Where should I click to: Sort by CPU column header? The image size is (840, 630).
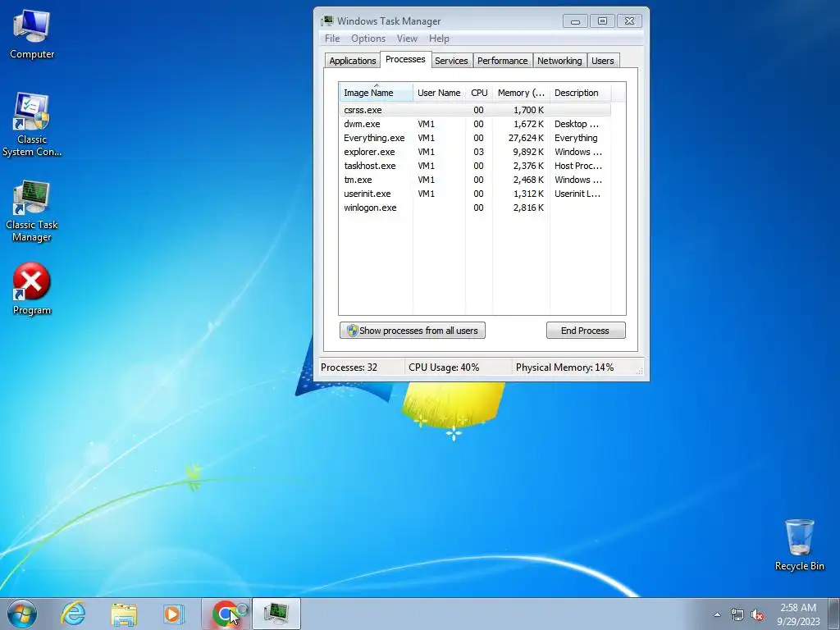[479, 93]
